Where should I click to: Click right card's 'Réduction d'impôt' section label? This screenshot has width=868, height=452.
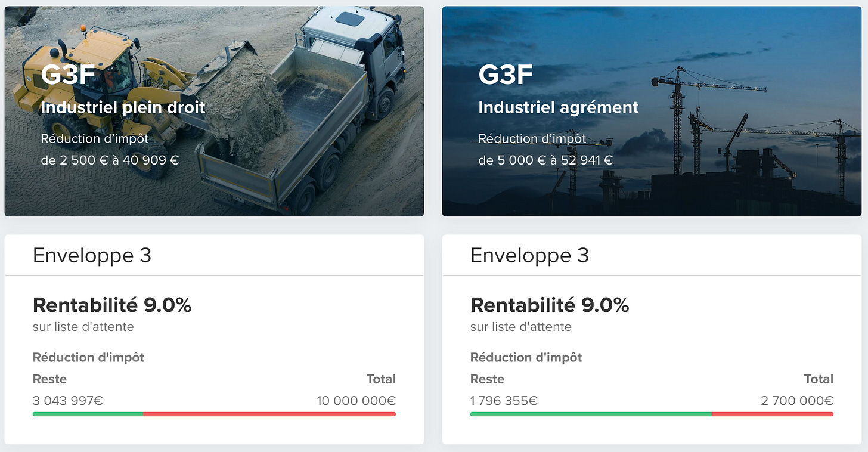pos(526,357)
